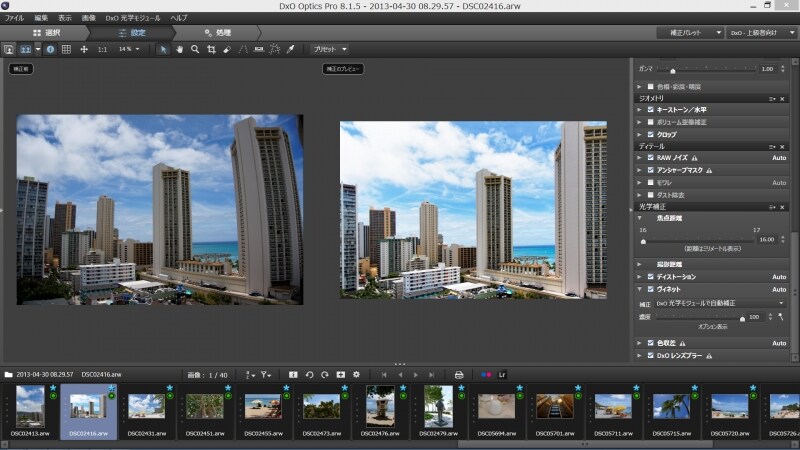800x450 pixels.
Task: Toggle the アンシャープマスク checkbox
Action: (x=651, y=170)
